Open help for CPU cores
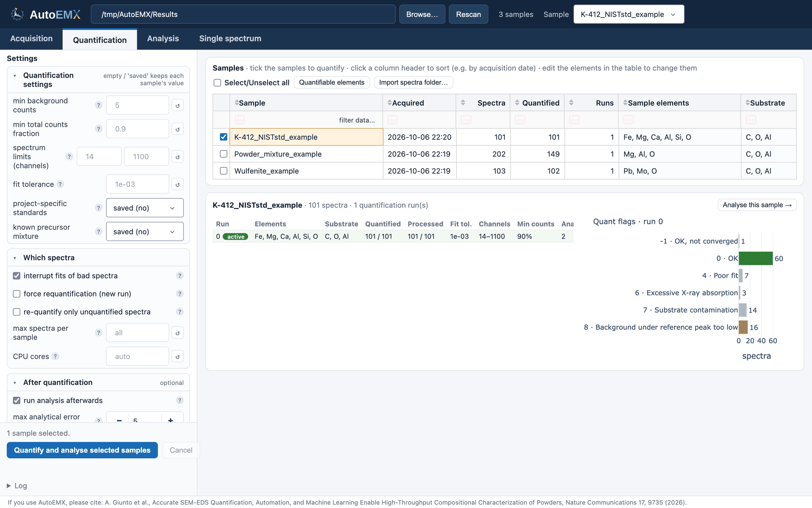This screenshot has width=812, height=508. click(x=55, y=356)
